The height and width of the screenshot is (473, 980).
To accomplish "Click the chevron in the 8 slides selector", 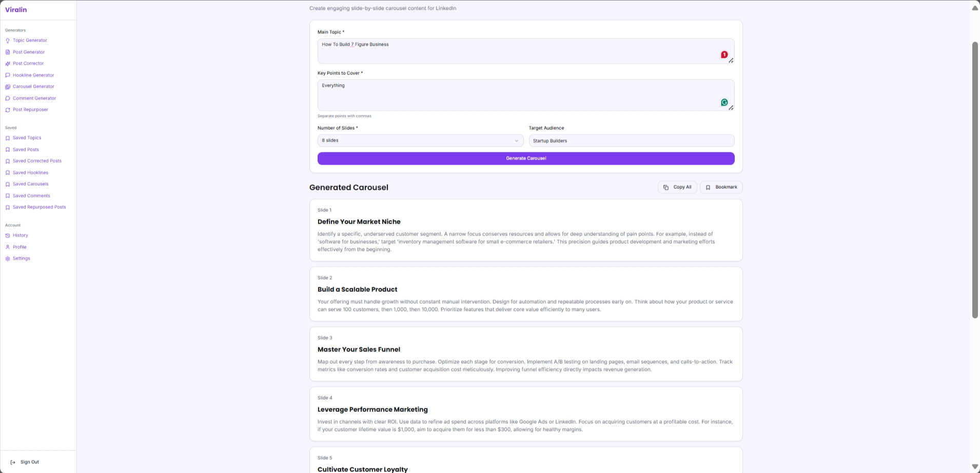I will 516,141.
